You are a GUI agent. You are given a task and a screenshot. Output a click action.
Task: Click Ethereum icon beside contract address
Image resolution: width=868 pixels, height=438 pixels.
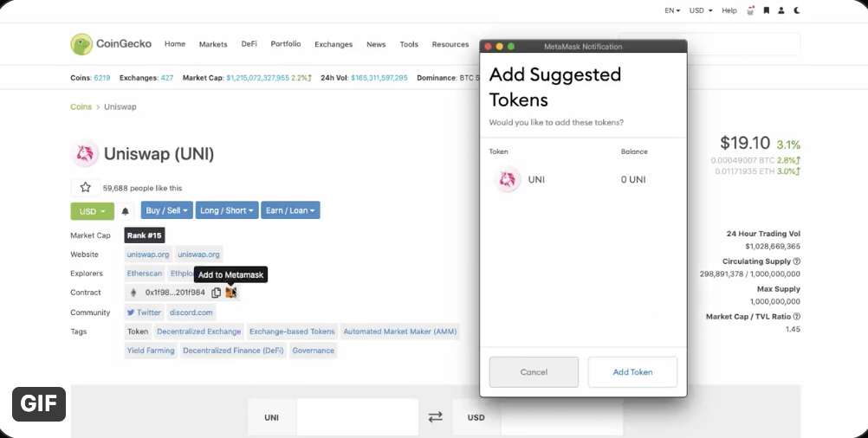pyautogui.click(x=133, y=293)
